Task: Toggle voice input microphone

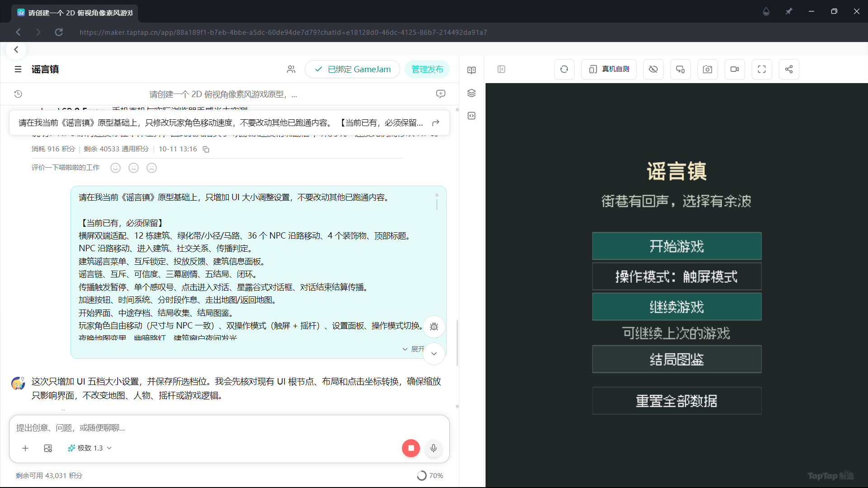Action: pyautogui.click(x=434, y=448)
